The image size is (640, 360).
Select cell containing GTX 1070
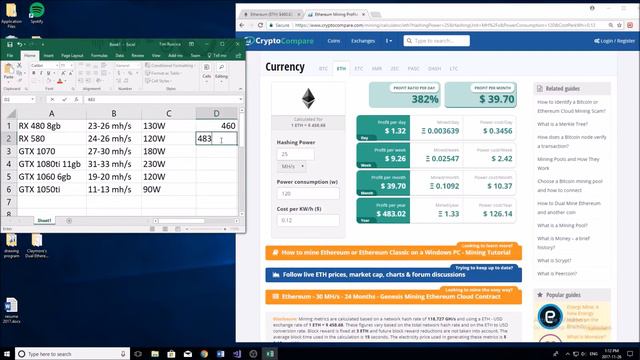tap(51, 151)
